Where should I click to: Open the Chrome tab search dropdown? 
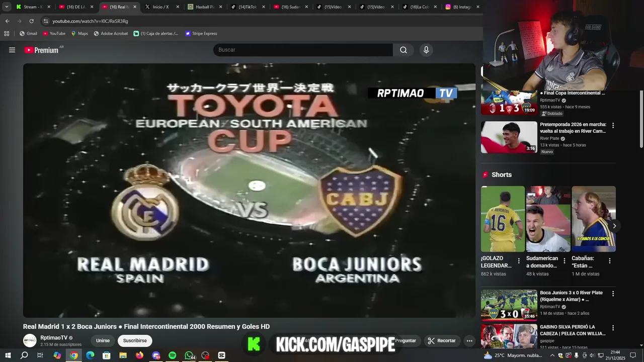click(7, 7)
